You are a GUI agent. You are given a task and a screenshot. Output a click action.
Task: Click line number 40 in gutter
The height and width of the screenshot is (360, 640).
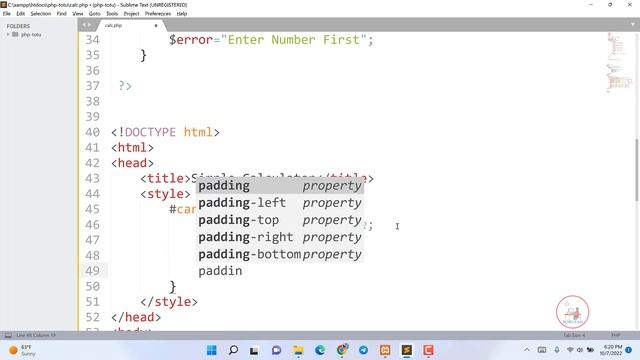click(x=92, y=132)
